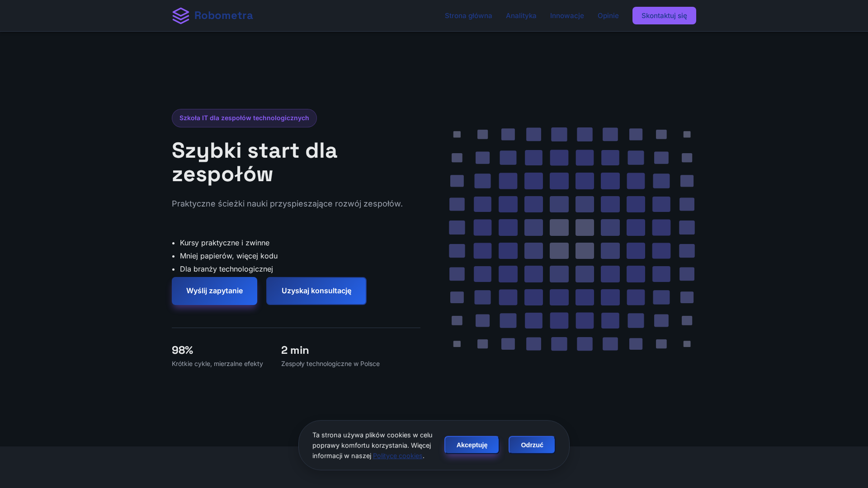Click the Uzyskaj konsultację button
Image resolution: width=868 pixels, height=488 pixels.
316,291
